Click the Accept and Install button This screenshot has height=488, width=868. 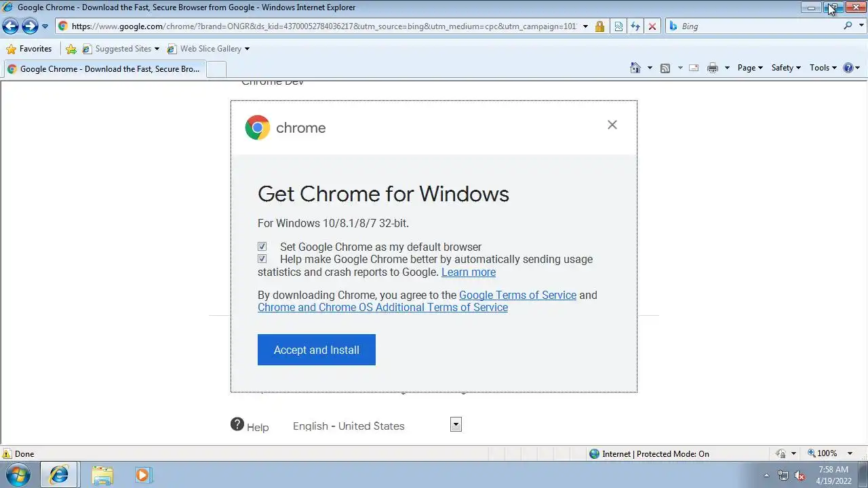coord(317,350)
